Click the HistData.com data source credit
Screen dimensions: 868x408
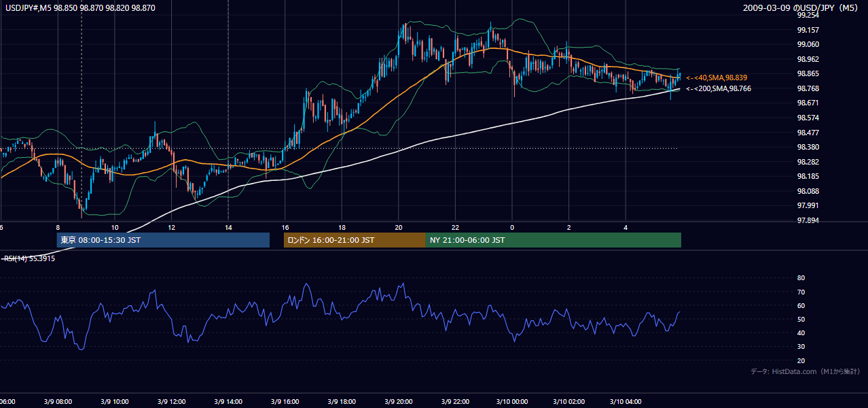coord(805,371)
